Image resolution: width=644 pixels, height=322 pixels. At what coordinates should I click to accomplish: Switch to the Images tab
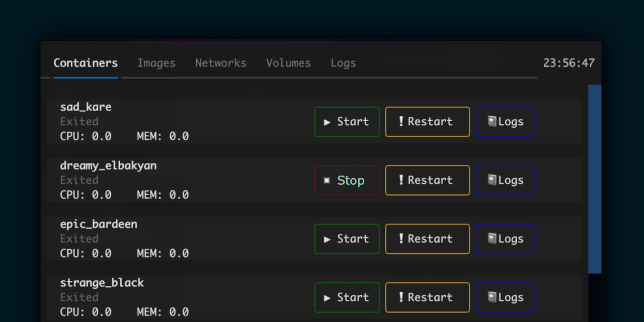[156, 63]
